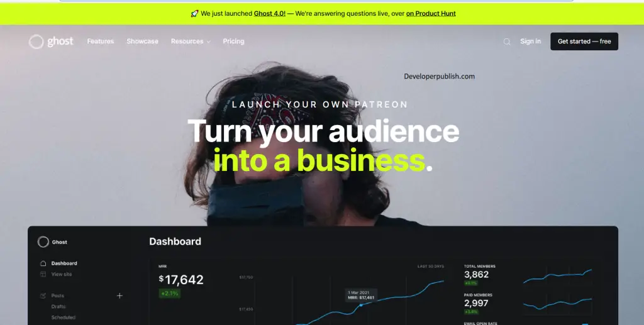Open the Features menu item

click(100, 41)
